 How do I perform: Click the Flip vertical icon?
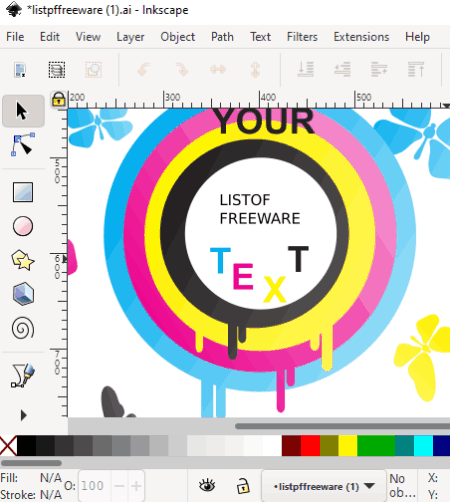point(255,70)
